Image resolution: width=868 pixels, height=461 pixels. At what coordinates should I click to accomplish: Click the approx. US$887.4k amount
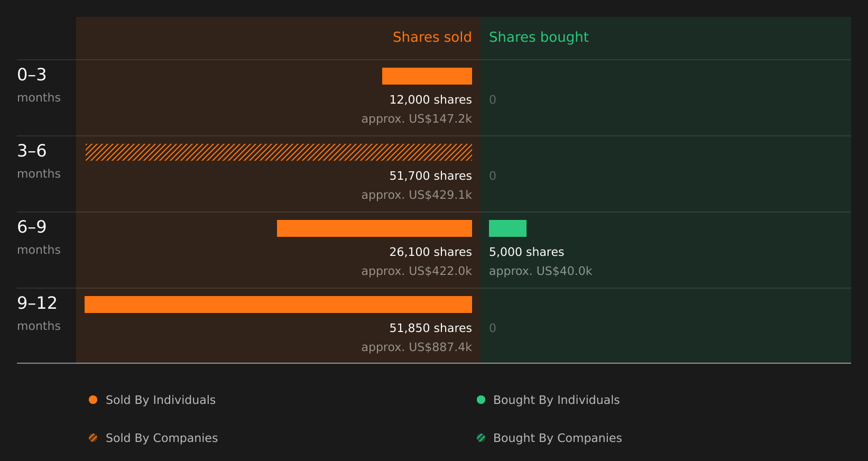tap(417, 347)
